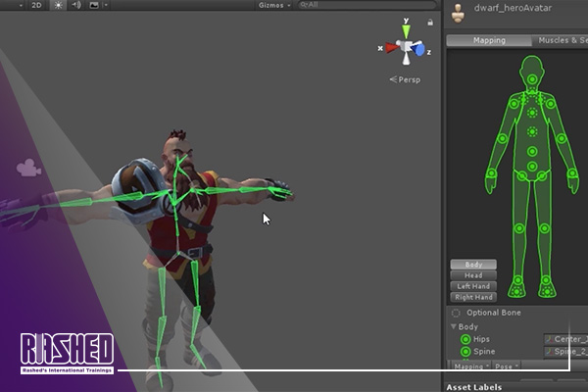
Task: Click the orientation gizmo center cube
Action: coord(406,46)
